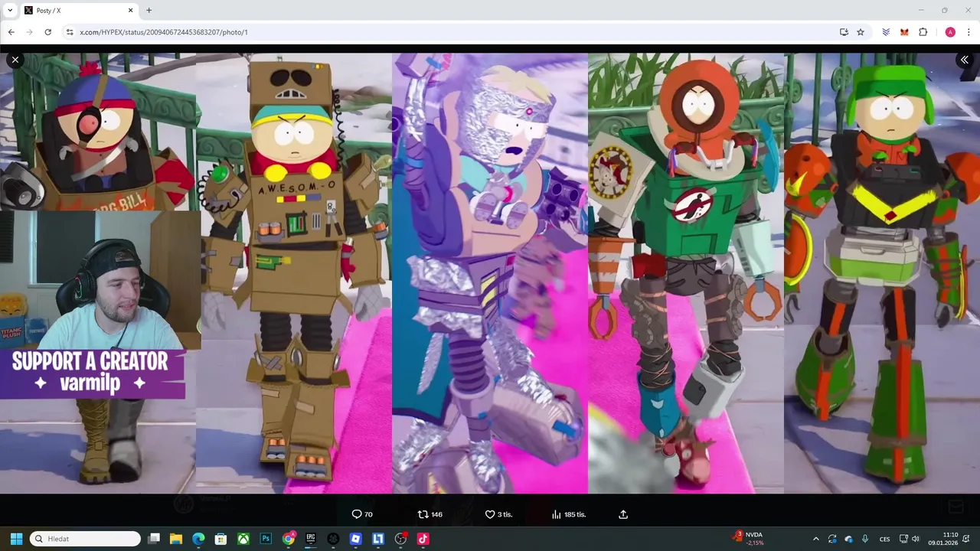Like the post with 3 tis. likes
Viewport: 980px width, 551px height.
point(498,514)
